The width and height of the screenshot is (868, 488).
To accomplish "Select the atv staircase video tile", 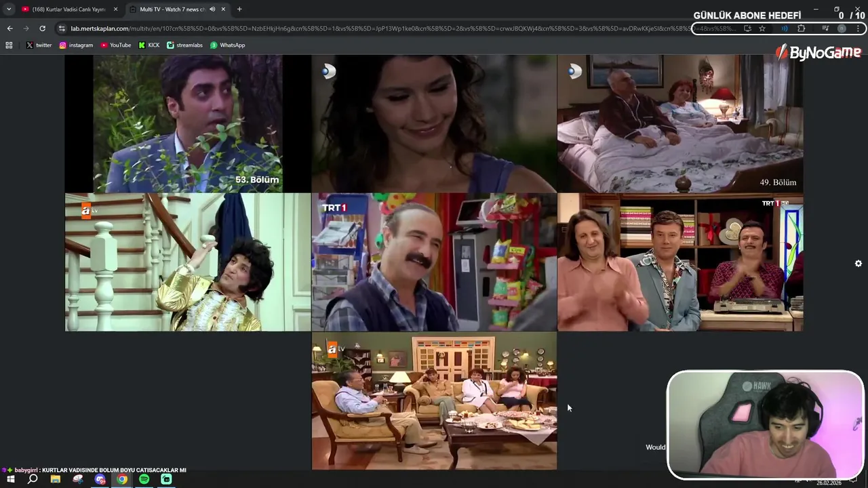I will pyautogui.click(x=188, y=262).
